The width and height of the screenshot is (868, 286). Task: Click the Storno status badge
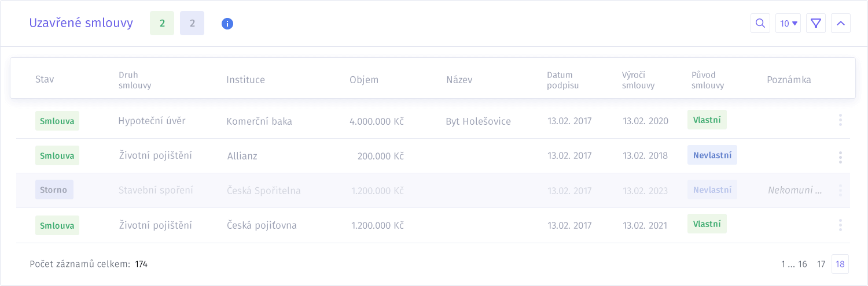(x=54, y=190)
